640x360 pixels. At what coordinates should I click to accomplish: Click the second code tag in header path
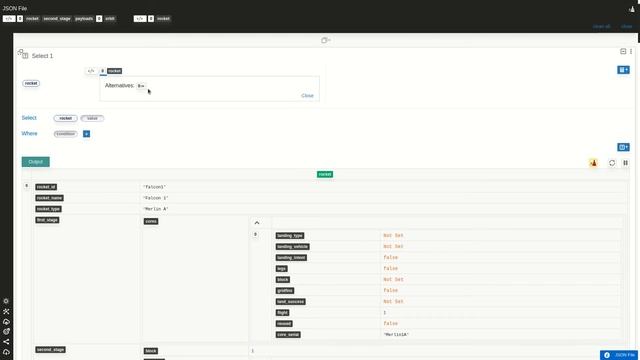pyautogui.click(x=140, y=19)
